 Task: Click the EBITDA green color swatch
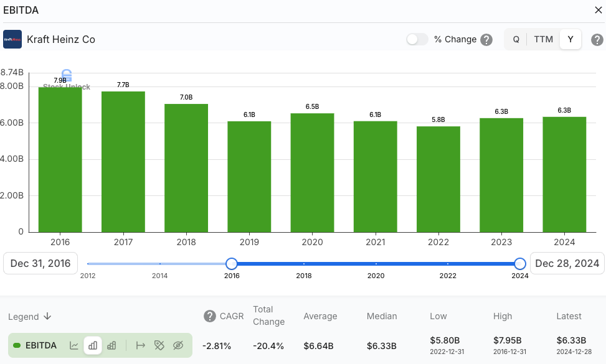tap(17, 345)
